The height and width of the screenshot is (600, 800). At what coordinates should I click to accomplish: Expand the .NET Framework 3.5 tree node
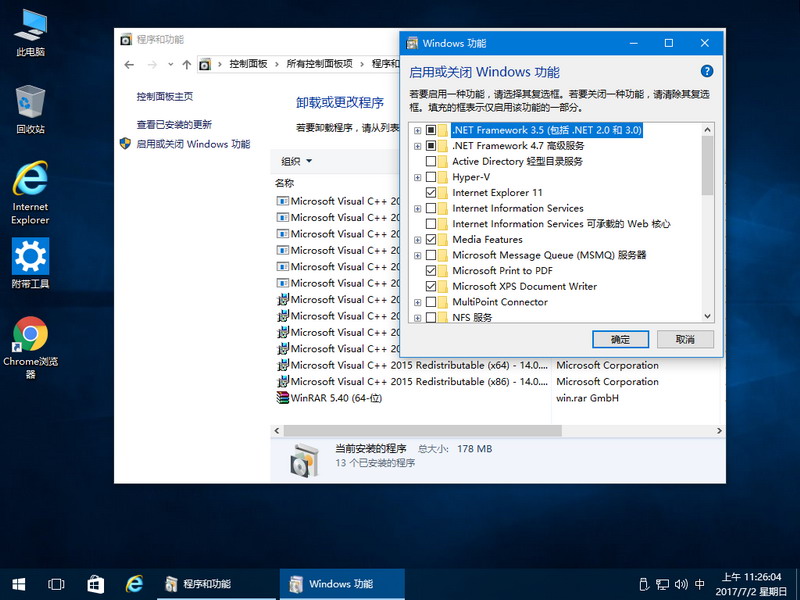(x=417, y=131)
